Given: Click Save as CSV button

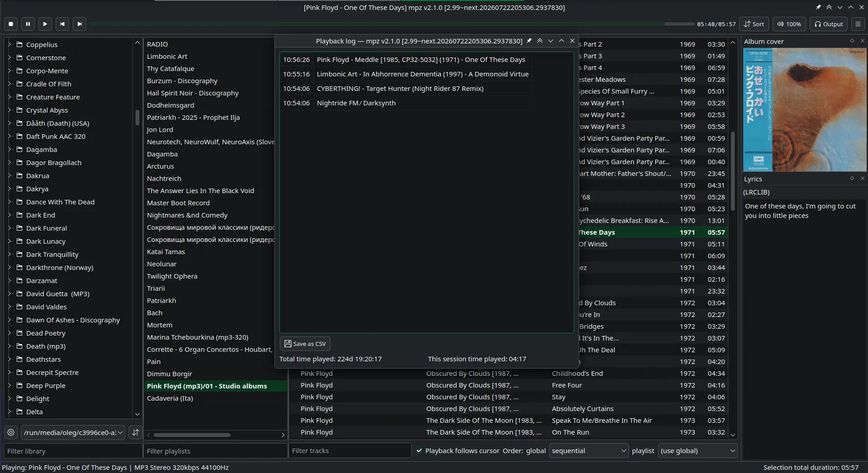Looking at the screenshot, I should (x=305, y=344).
